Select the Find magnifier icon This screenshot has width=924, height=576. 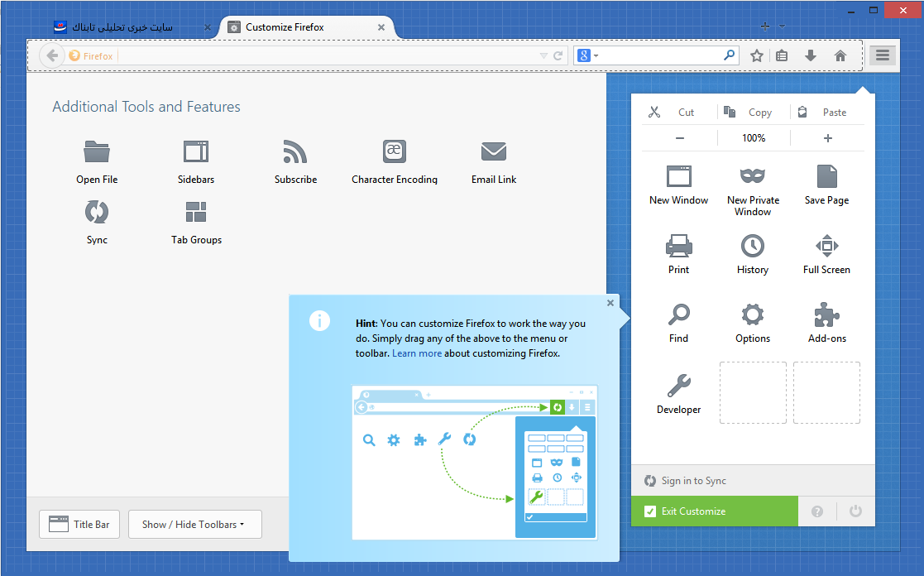[x=679, y=314]
